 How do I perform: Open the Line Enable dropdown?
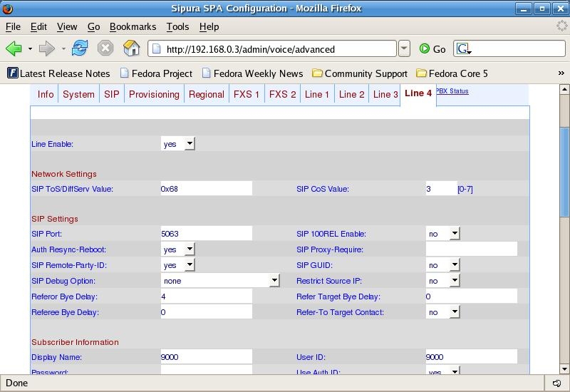pyautogui.click(x=178, y=144)
